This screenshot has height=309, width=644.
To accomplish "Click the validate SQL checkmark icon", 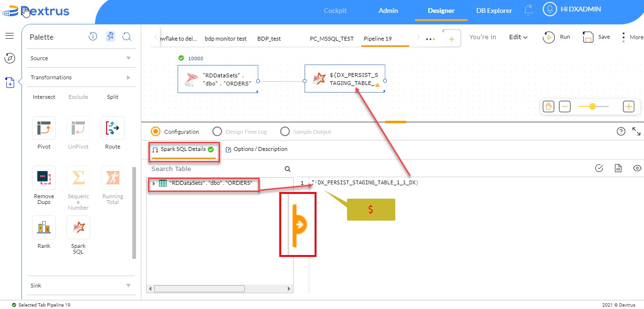I will point(600,168).
